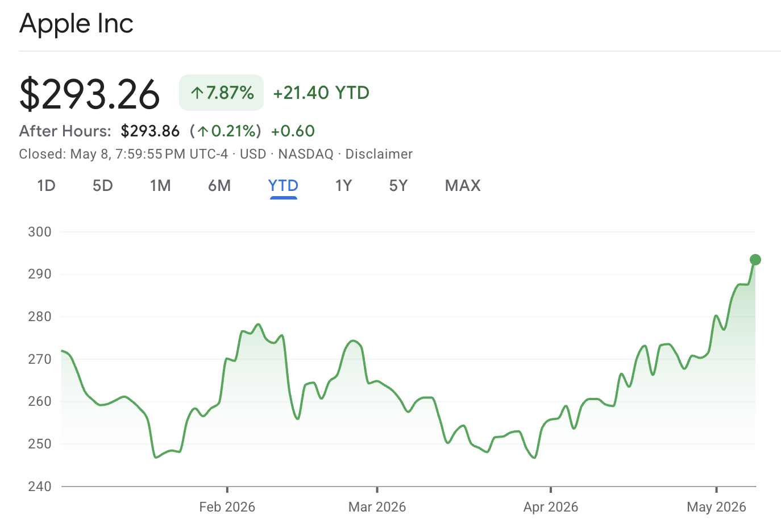This screenshot has width=781, height=532.
Task: Click the USD currency label
Action: 253,154
